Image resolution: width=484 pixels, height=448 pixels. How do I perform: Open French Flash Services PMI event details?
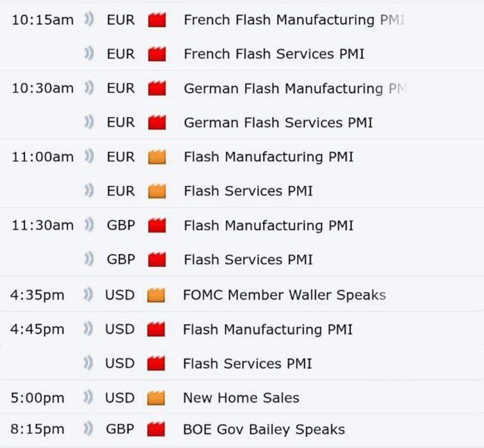[274, 54]
